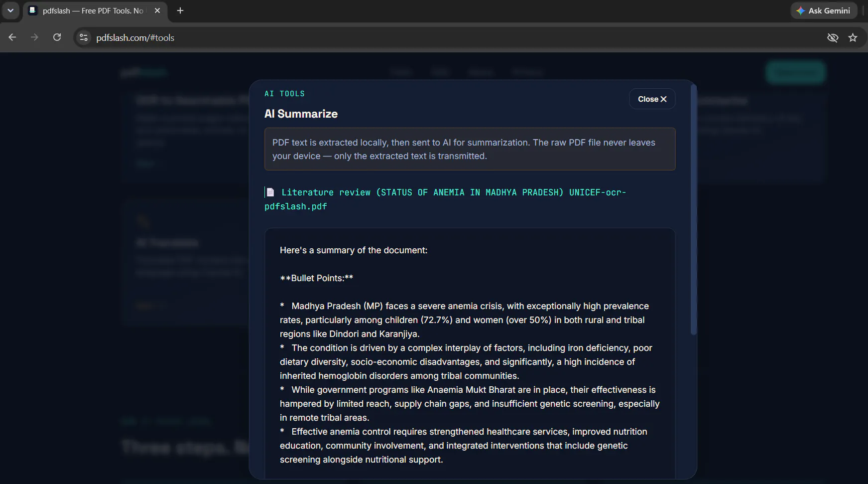Image resolution: width=868 pixels, height=484 pixels.
Task: Click the local extraction privacy notice
Action: coord(470,149)
